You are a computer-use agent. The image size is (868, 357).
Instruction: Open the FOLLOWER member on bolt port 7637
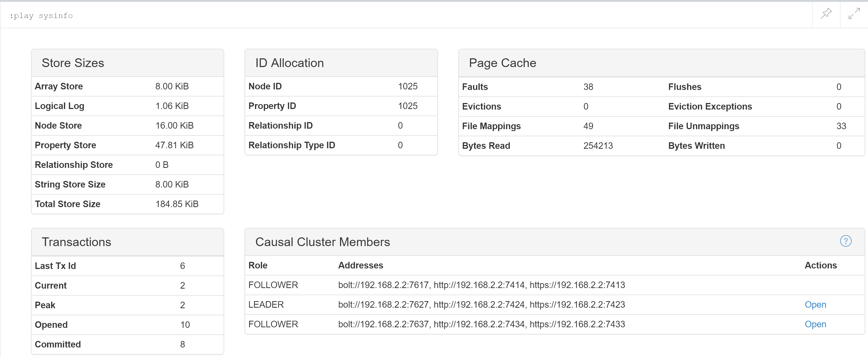point(815,324)
